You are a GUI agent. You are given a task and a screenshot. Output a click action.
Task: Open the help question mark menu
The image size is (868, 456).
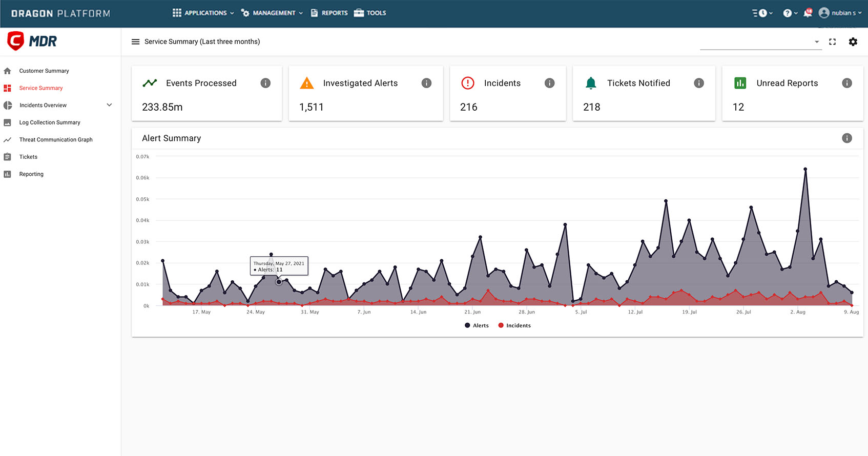790,13
